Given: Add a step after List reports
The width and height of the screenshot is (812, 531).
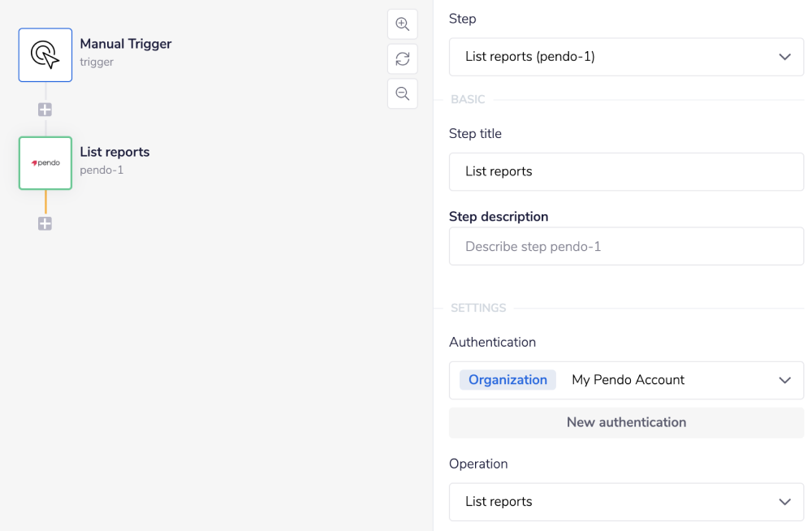Looking at the screenshot, I should pos(45,223).
